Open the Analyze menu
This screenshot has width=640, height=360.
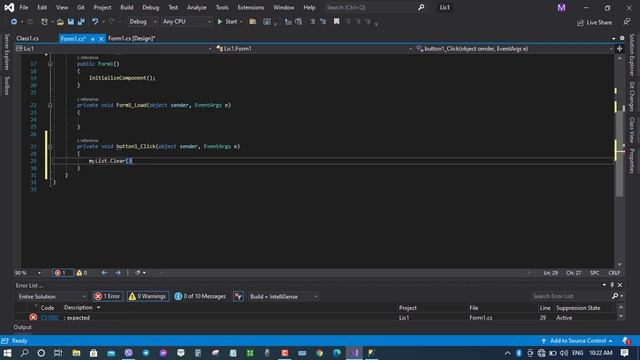click(x=197, y=7)
